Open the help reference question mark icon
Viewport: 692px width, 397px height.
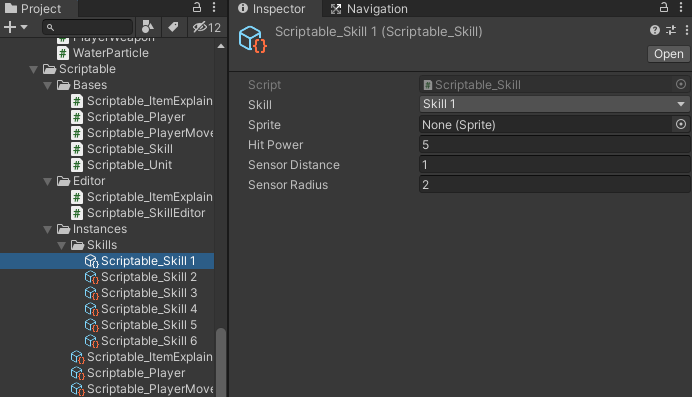(655, 30)
